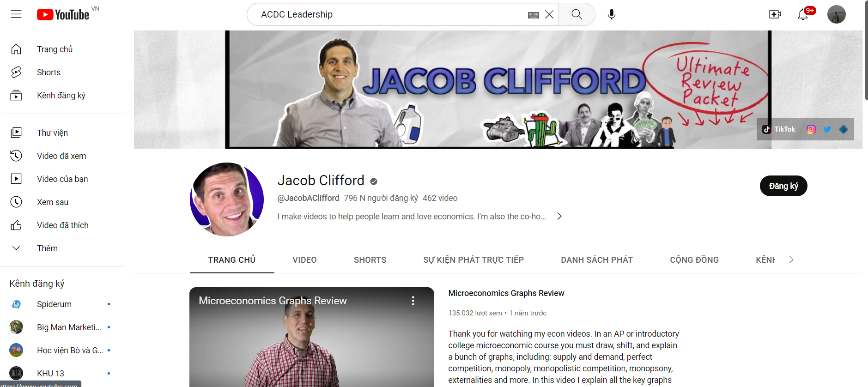Click the TikTok link on banner
Screen dimensions: 868x387
(779, 129)
